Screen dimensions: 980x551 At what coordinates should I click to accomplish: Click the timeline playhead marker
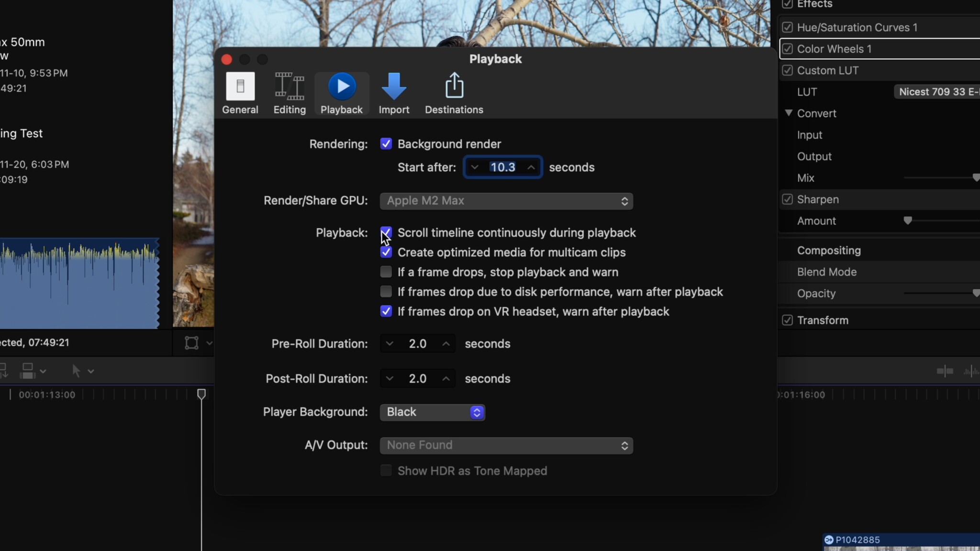(x=201, y=394)
